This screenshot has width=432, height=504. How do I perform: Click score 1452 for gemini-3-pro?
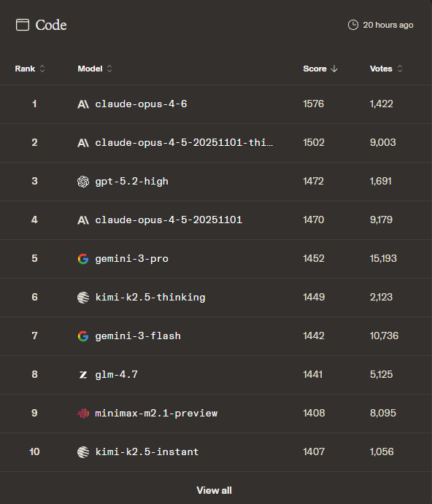coord(314,259)
